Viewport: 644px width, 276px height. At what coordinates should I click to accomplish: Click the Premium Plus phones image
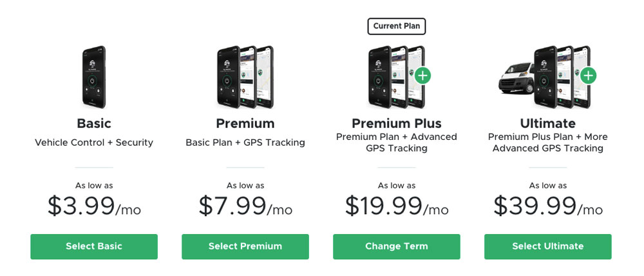393,77
